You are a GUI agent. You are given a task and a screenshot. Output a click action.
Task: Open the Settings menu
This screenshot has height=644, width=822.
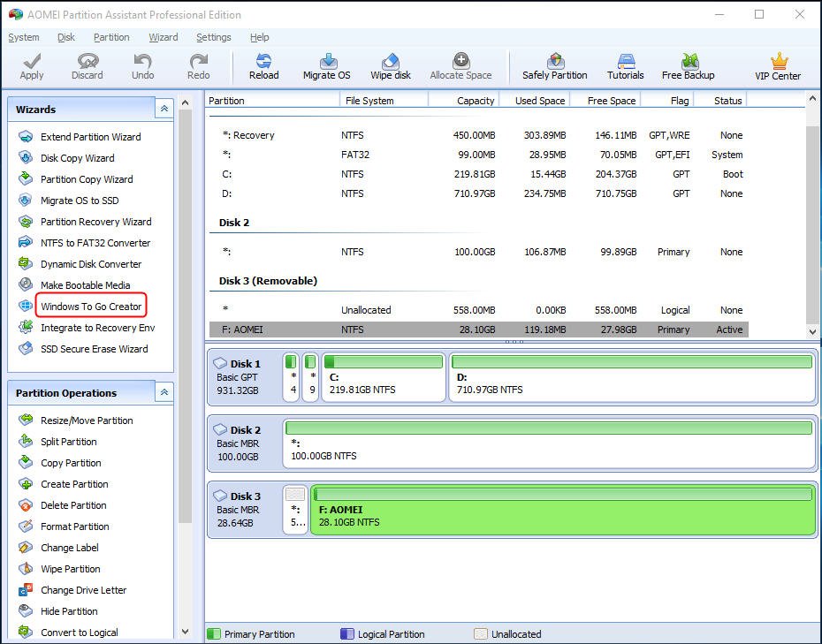[213, 37]
